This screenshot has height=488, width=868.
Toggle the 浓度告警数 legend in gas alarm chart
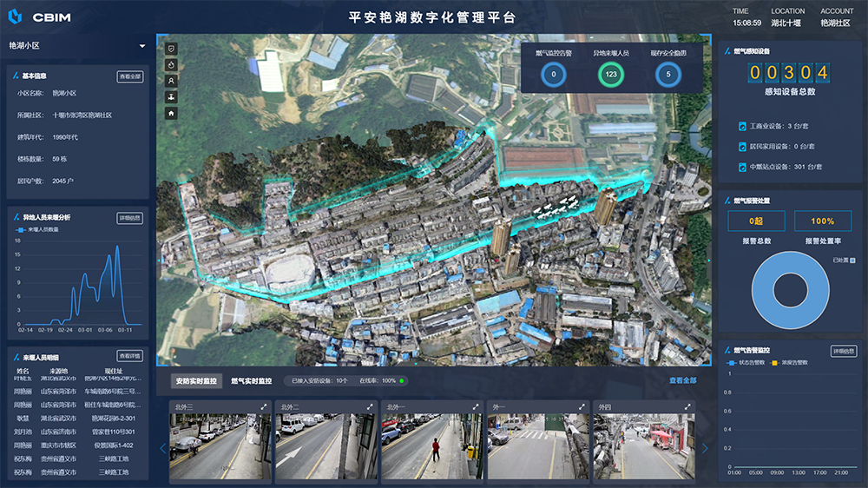[x=792, y=362]
